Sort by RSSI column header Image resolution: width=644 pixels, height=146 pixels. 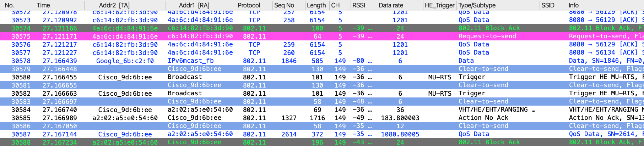[358, 5]
